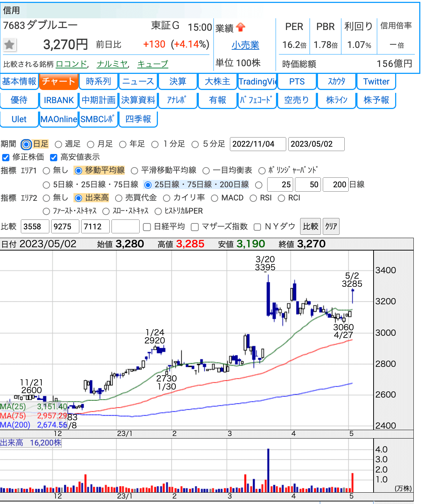Select 5日線・25日線・75日線 radio
This screenshot has width=424, height=504.
[x=46, y=185]
